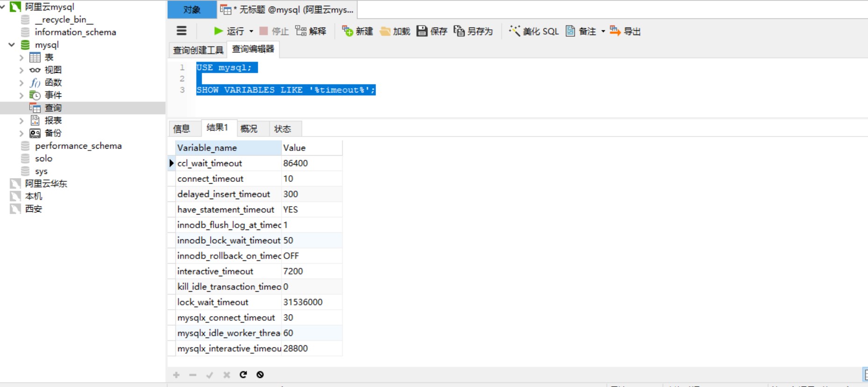Choose Save As (另存为)

point(473,31)
